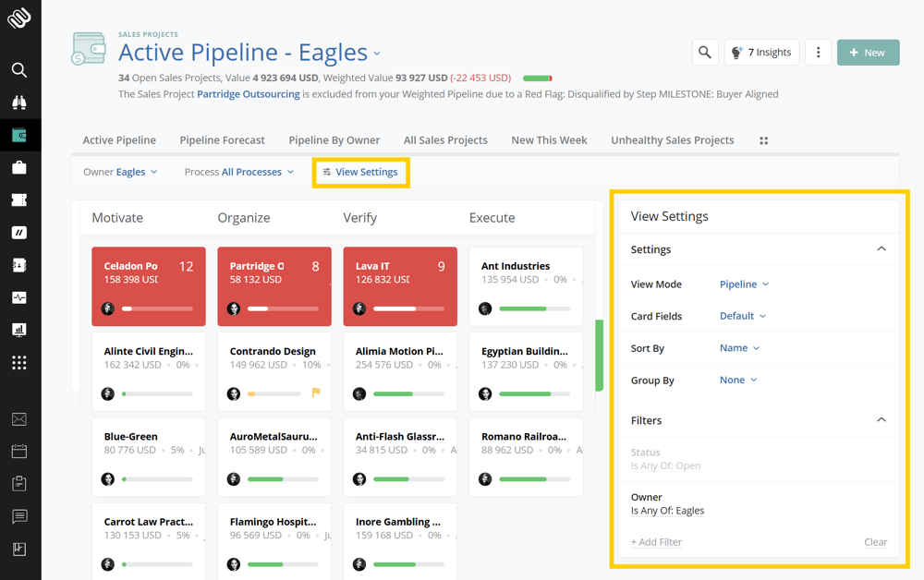This screenshot has width=924, height=580.
Task: Click the magnifier search button near Insights
Action: 705,53
